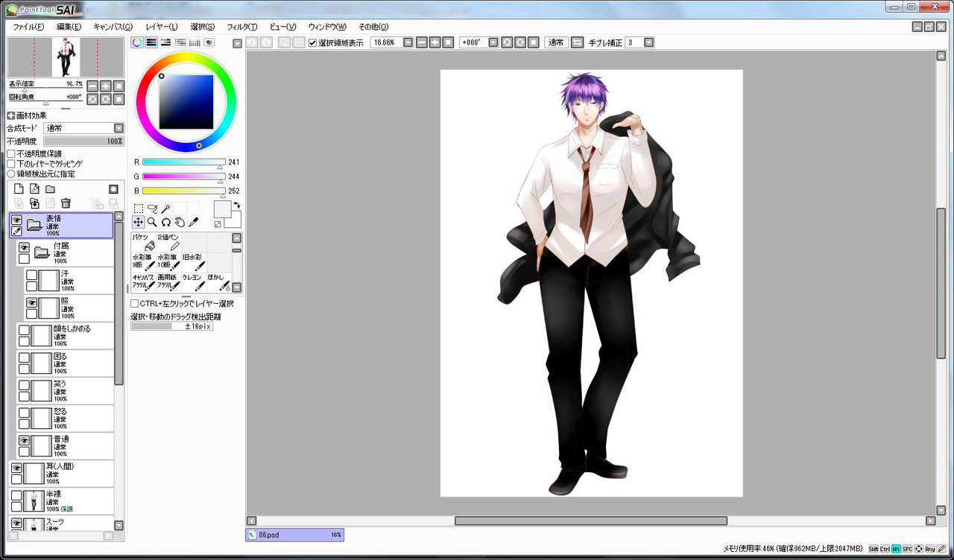
Task: Open the zoom percentage 16.66% dropdown
Action: (408, 42)
